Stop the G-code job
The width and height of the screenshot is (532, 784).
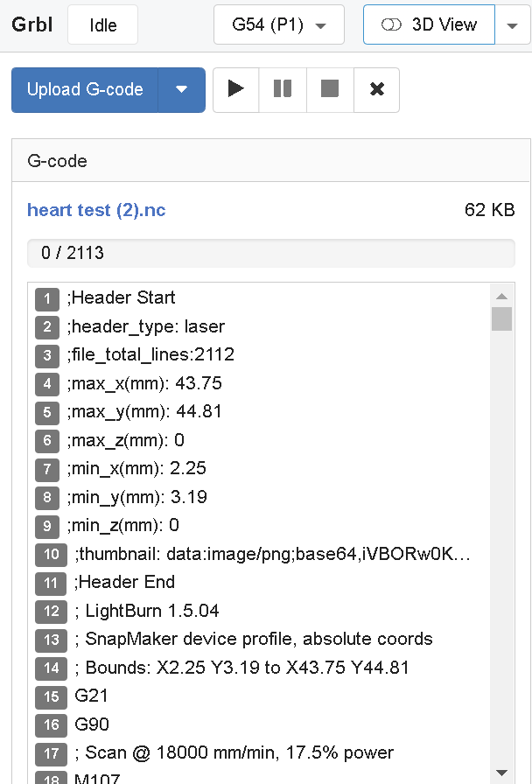tap(330, 90)
